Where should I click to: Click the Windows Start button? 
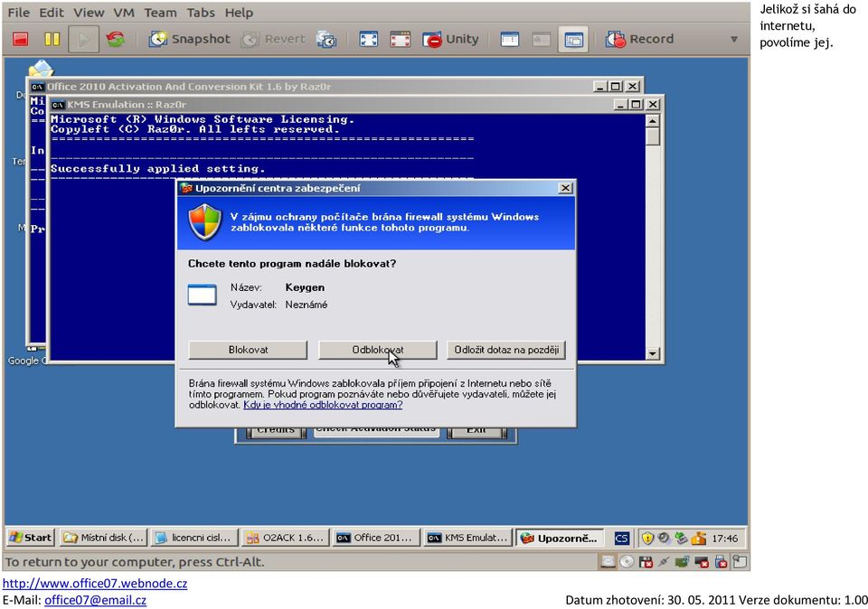click(x=31, y=537)
